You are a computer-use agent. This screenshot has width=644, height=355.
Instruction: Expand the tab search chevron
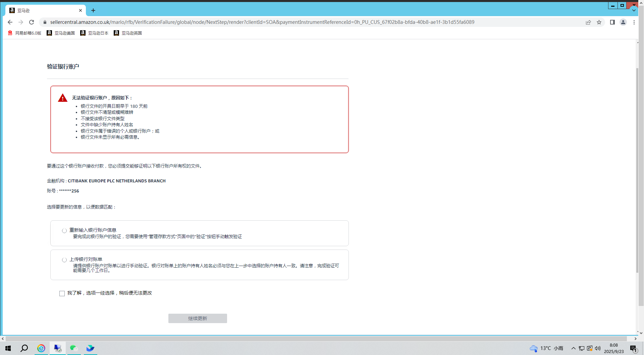pyautogui.click(x=634, y=10)
